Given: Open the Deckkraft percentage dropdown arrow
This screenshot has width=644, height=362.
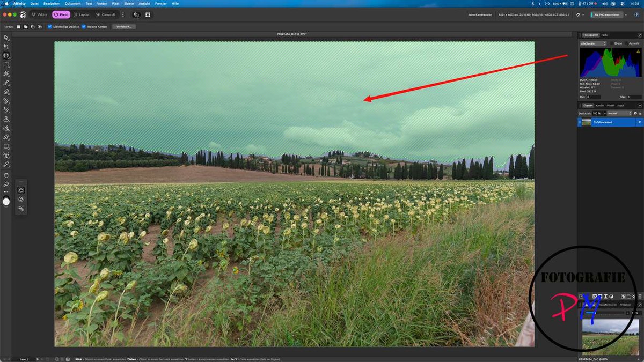Looking at the screenshot, I should (x=605, y=113).
